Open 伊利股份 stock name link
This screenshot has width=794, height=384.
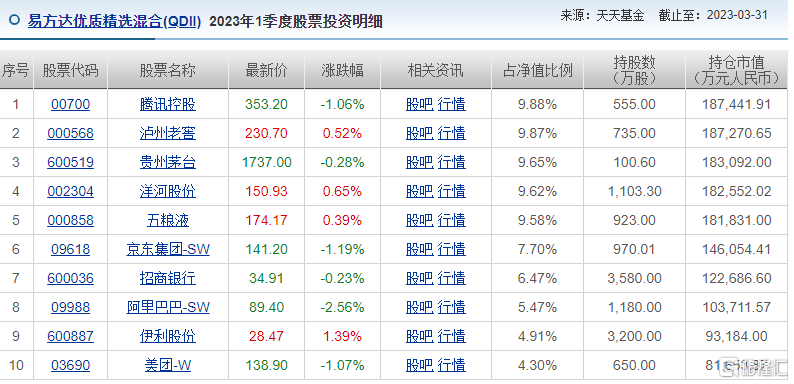pos(168,336)
